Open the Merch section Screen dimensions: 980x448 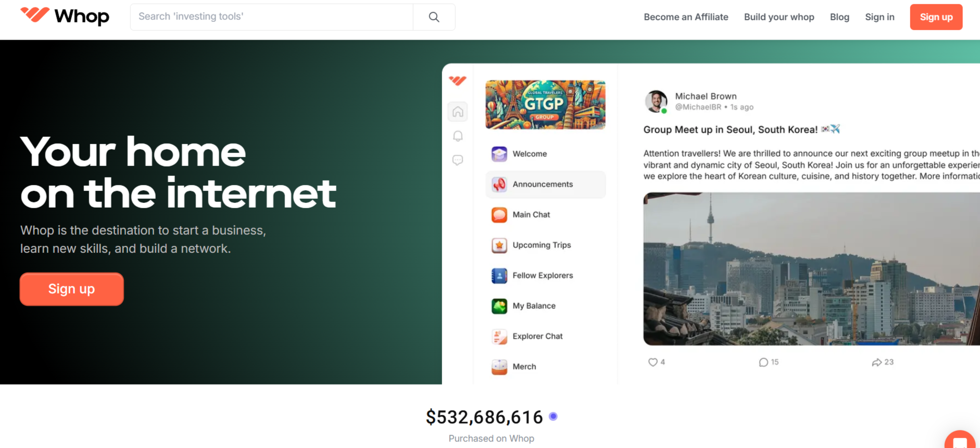click(545, 367)
